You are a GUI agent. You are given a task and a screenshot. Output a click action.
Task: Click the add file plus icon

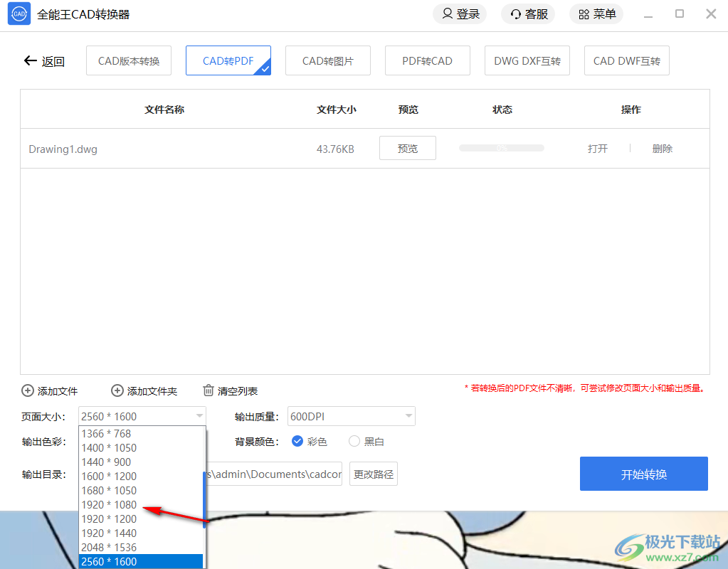pyautogui.click(x=28, y=390)
